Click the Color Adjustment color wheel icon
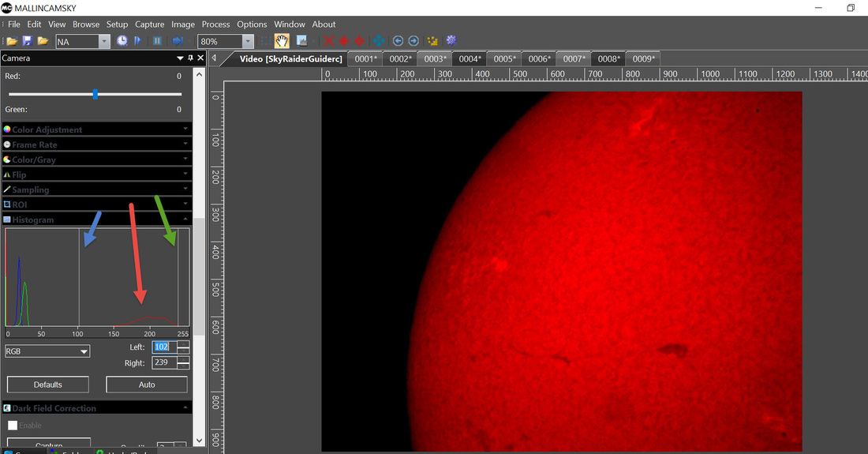 click(x=7, y=129)
